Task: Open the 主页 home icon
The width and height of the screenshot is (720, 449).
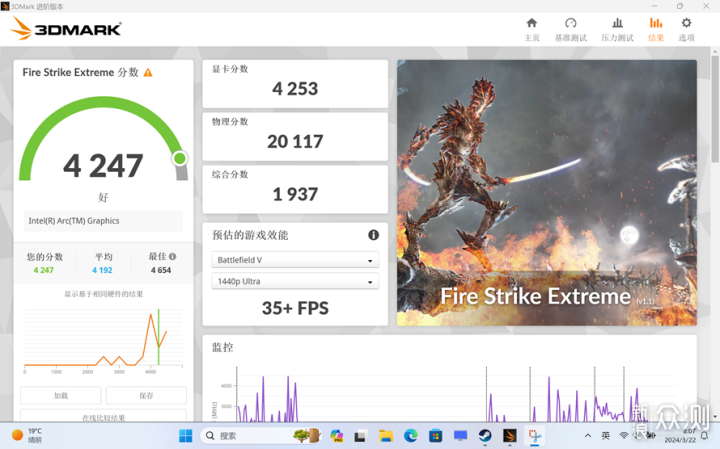Action: (x=532, y=23)
